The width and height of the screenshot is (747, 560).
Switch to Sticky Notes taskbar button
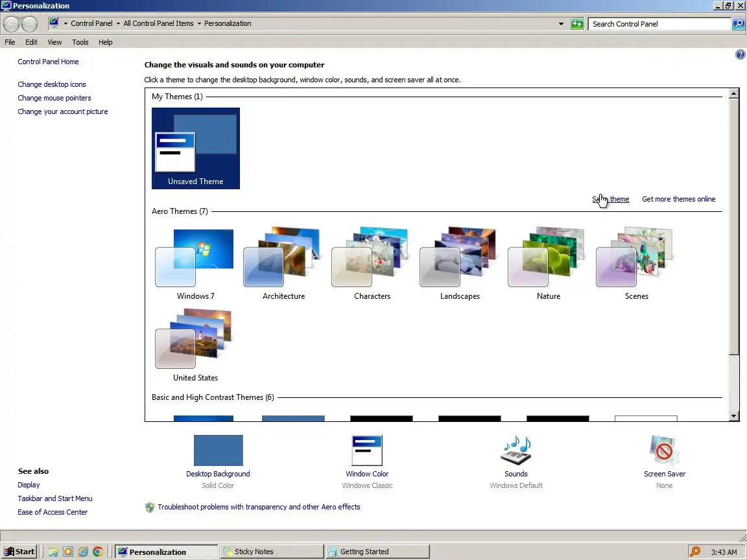[272, 552]
